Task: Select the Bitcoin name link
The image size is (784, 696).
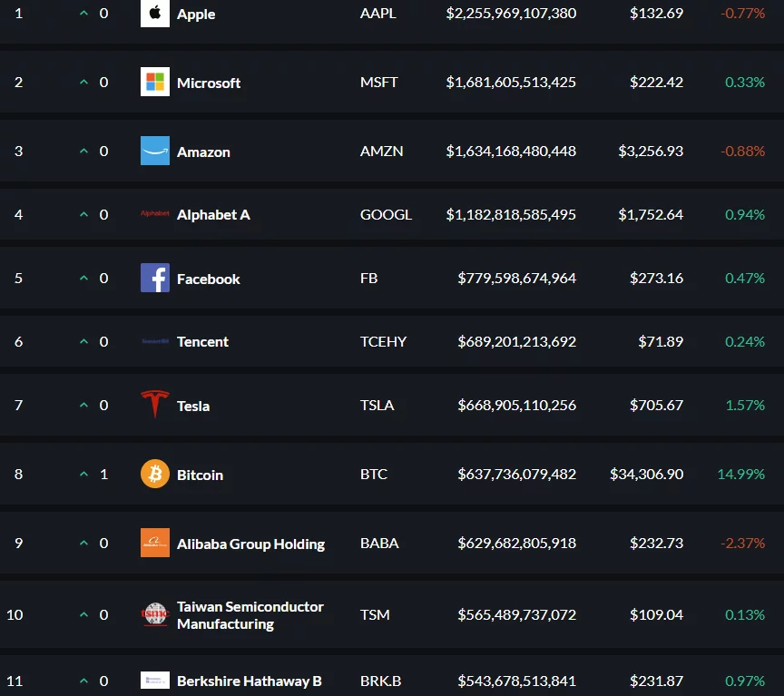Action: [x=200, y=475]
